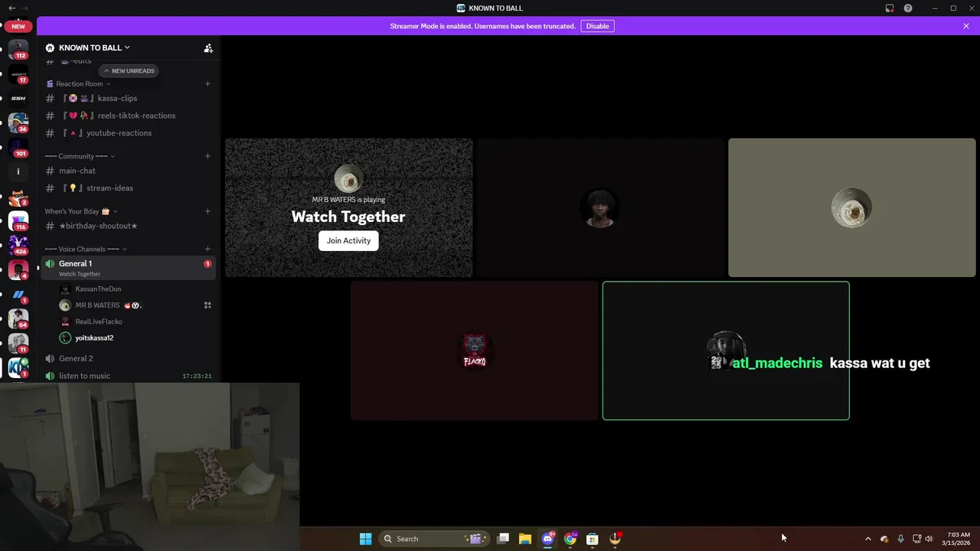Open the SSH server icon
The image size is (980, 551).
tap(18, 98)
